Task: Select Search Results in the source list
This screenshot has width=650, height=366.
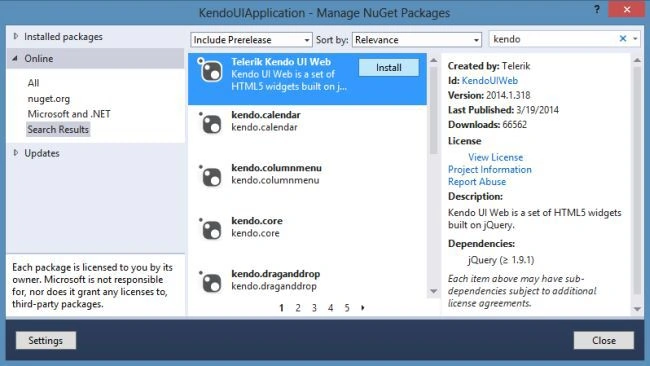Action: click(58, 129)
